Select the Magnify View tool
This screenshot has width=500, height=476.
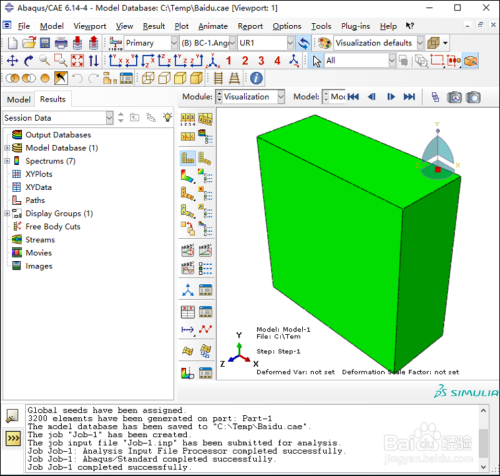point(45,61)
